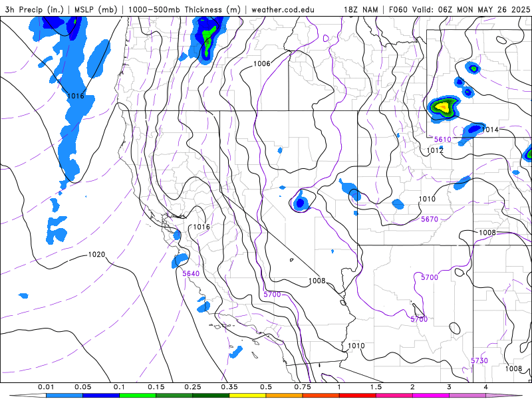
Task: Click the 1014 isobar label
Action: tap(490, 130)
